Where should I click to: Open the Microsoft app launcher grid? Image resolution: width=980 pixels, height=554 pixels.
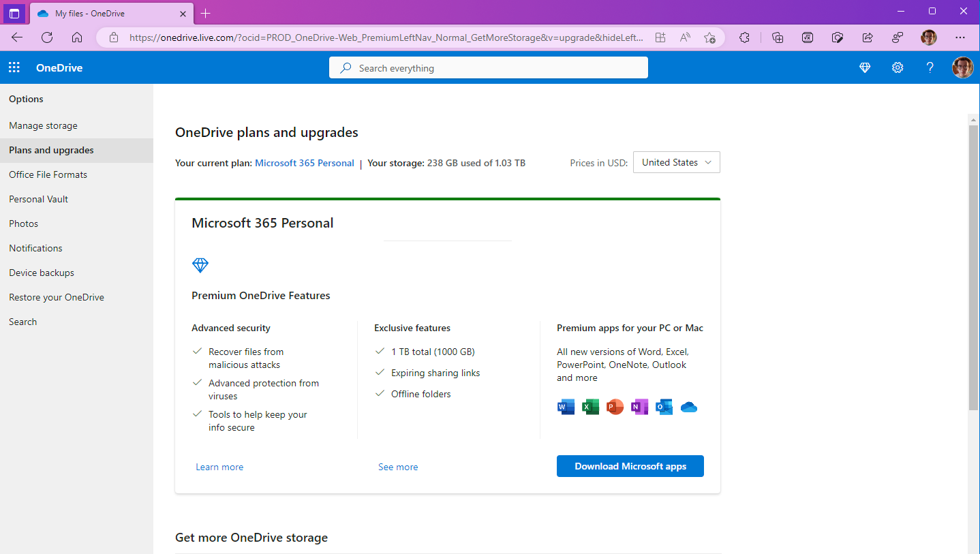coord(14,67)
